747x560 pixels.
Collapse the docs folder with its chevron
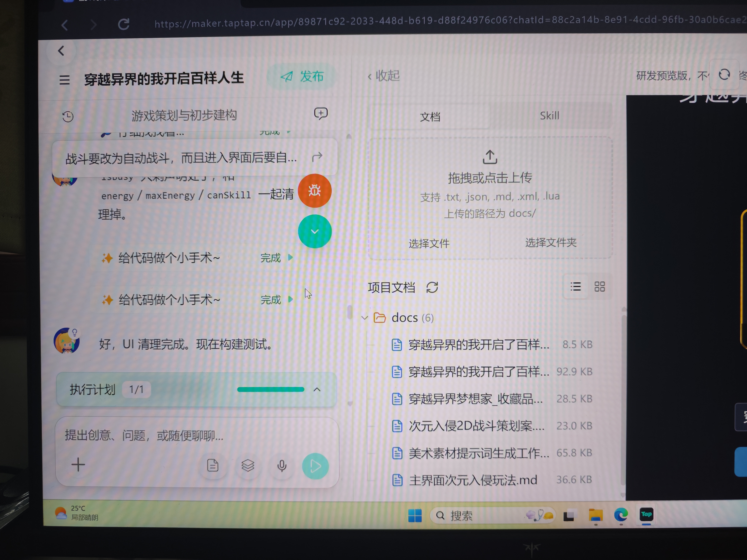pos(364,318)
